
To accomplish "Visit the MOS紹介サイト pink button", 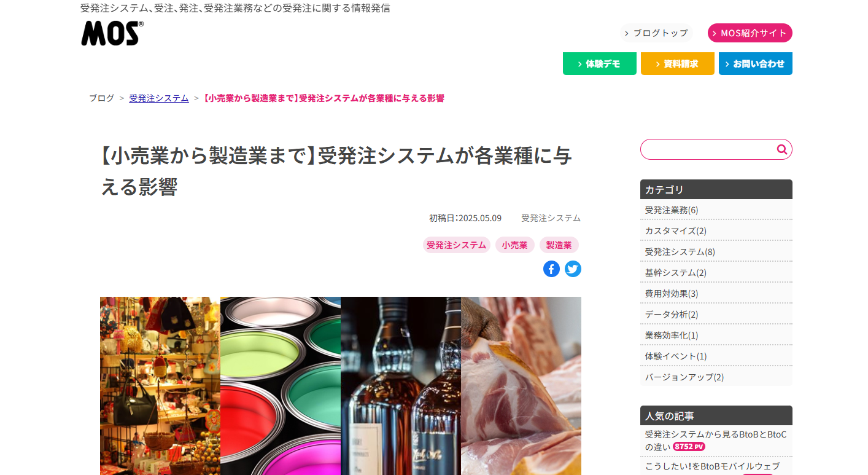I will click(750, 33).
